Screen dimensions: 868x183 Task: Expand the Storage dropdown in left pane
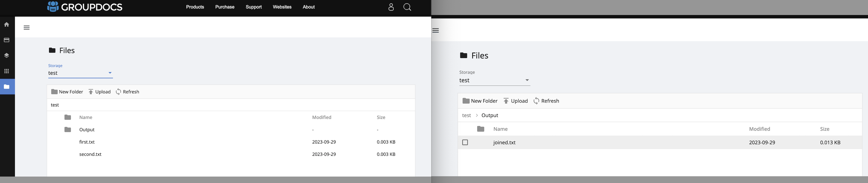pyautogui.click(x=80, y=73)
